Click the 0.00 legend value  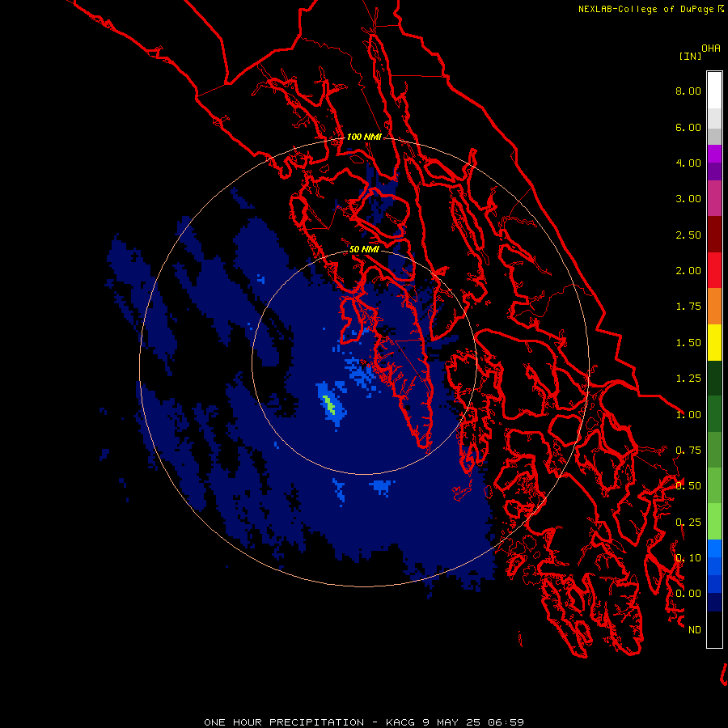[x=688, y=594]
